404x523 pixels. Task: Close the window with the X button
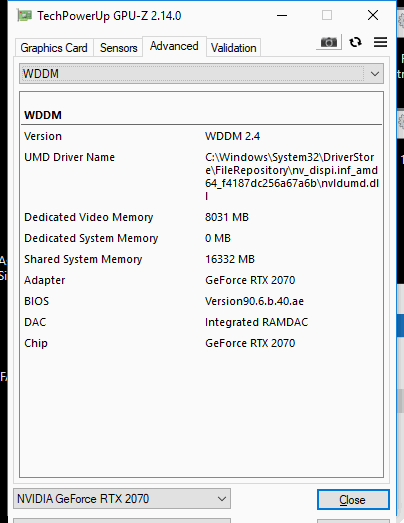click(373, 15)
